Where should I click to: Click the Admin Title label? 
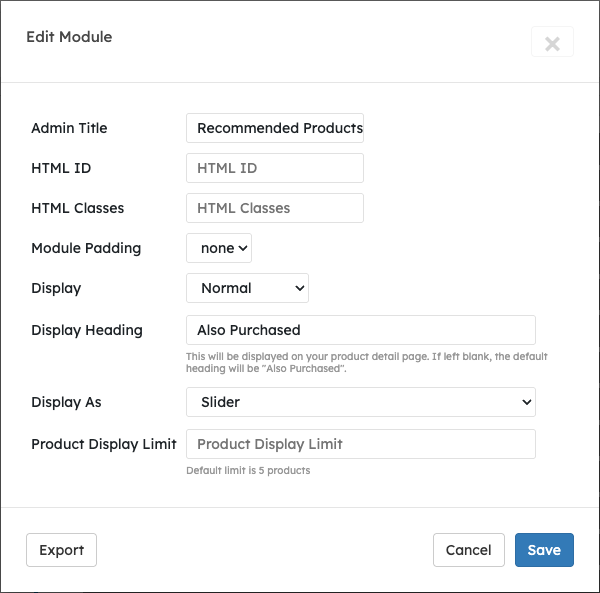69,128
